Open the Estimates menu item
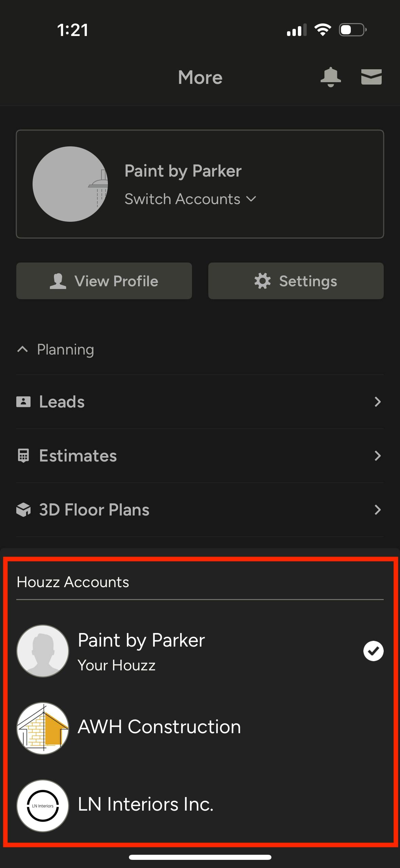 (78, 456)
